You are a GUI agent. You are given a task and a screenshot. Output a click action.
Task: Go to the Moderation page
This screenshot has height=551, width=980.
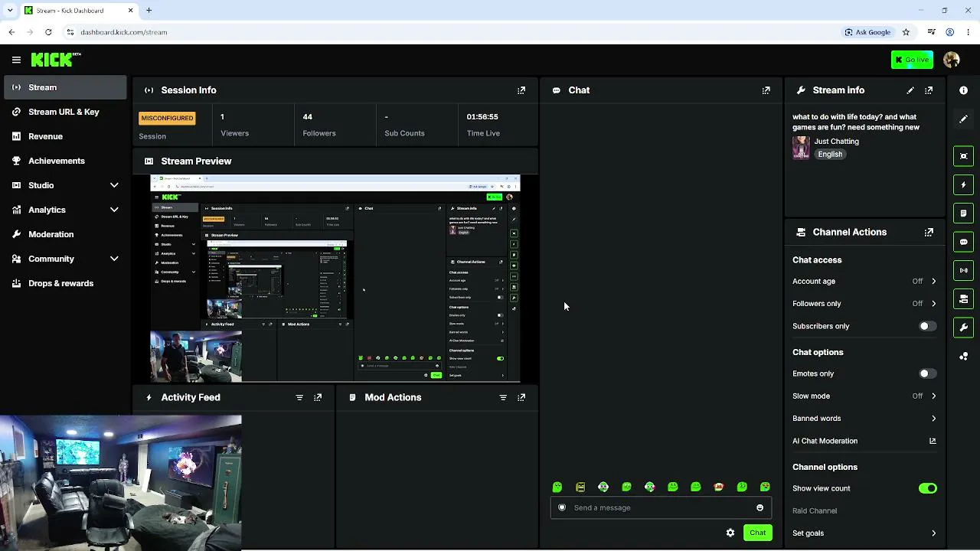tap(65, 234)
